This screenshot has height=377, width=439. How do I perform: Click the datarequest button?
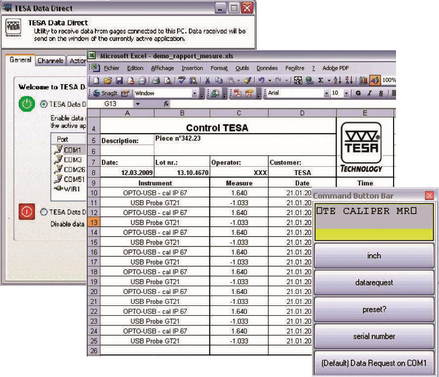pos(374,283)
